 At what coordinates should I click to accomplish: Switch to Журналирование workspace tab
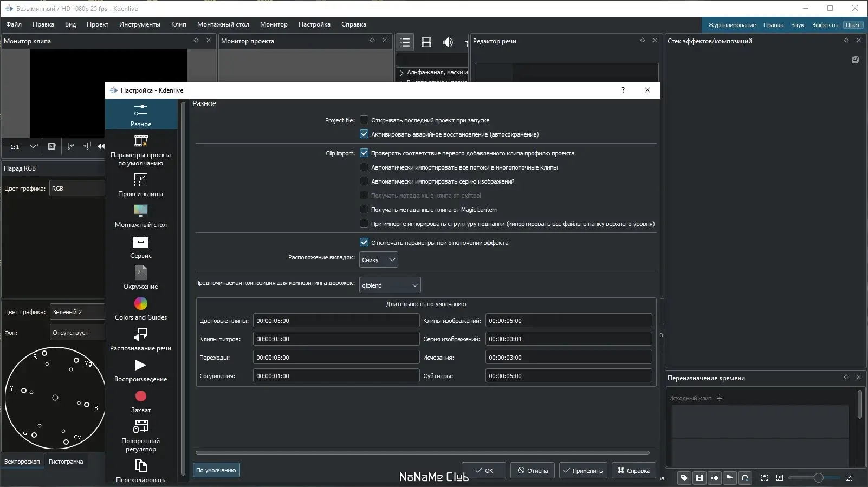point(731,25)
